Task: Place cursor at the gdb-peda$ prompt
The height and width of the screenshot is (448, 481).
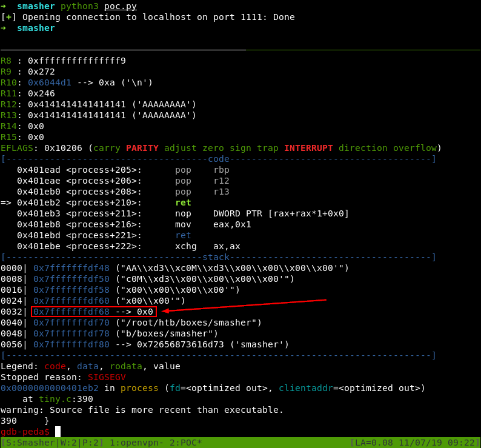Action: pyautogui.click(x=58, y=432)
